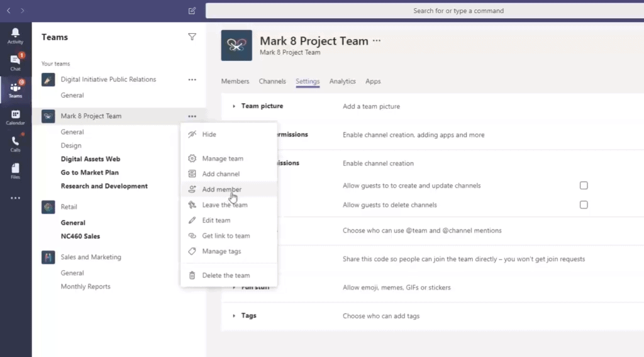Image resolution: width=644 pixels, height=357 pixels.
Task: Open Chat in the left rail
Action: point(15,62)
